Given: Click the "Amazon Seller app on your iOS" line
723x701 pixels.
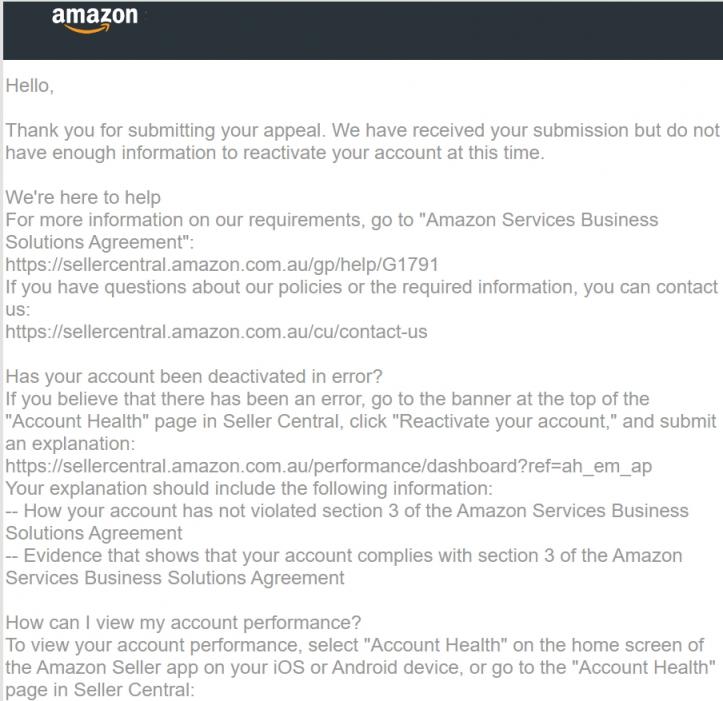Looking at the screenshot, I should tap(360, 668).
